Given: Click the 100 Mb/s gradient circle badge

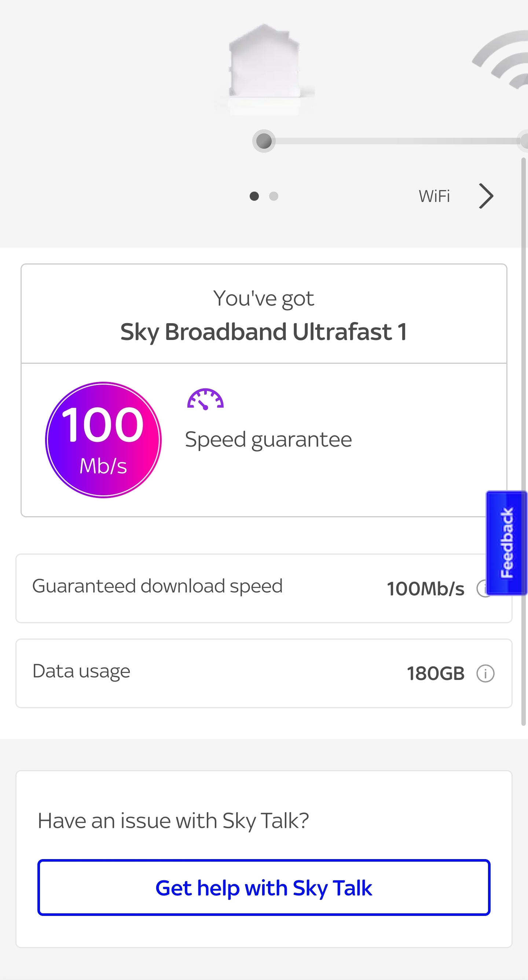Looking at the screenshot, I should (x=103, y=440).
